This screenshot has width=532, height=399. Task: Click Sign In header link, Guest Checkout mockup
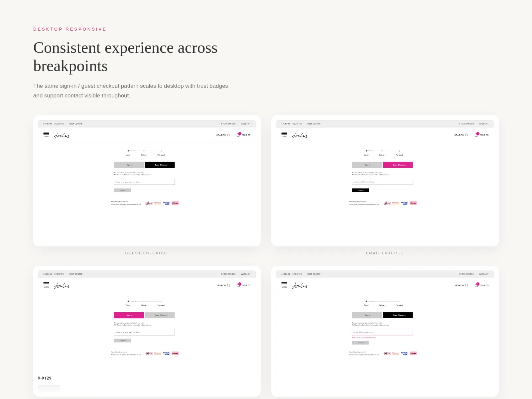(48, 124)
